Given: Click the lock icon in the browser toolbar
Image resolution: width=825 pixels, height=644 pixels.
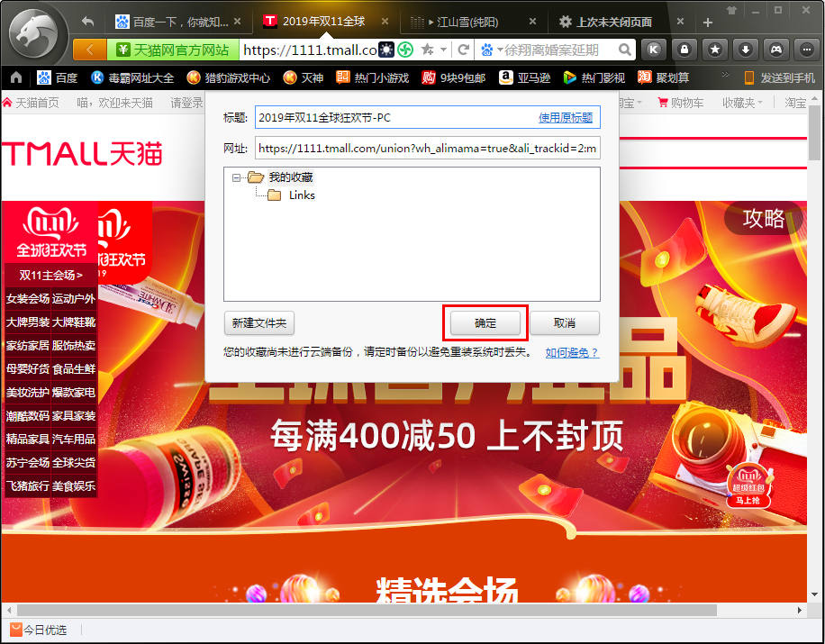Looking at the screenshot, I should tap(684, 50).
